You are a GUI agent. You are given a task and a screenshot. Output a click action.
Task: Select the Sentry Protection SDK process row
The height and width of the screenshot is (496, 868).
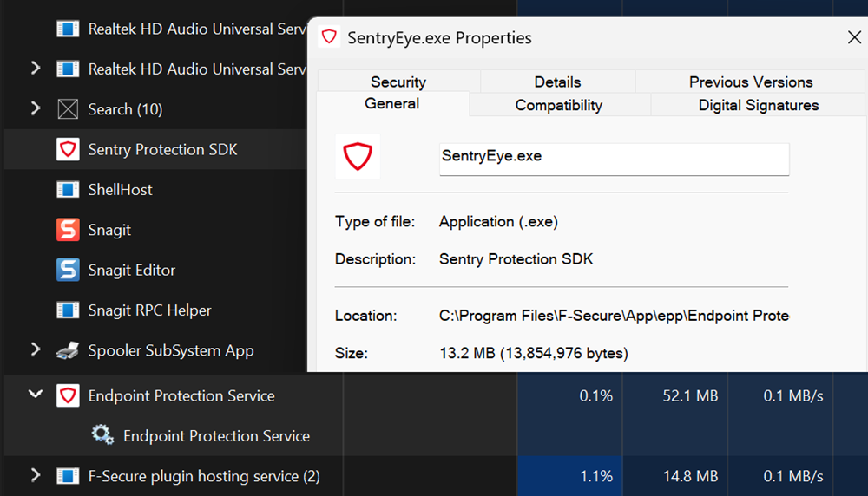pos(155,149)
